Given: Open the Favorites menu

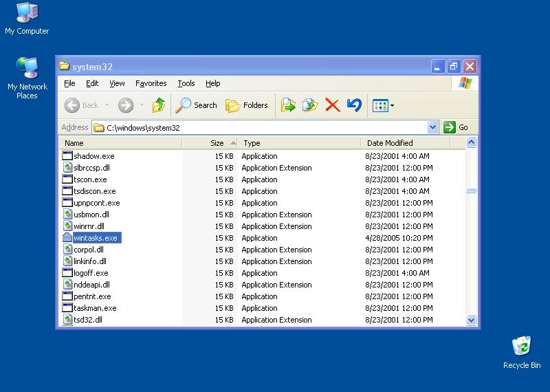Looking at the screenshot, I should (x=151, y=83).
